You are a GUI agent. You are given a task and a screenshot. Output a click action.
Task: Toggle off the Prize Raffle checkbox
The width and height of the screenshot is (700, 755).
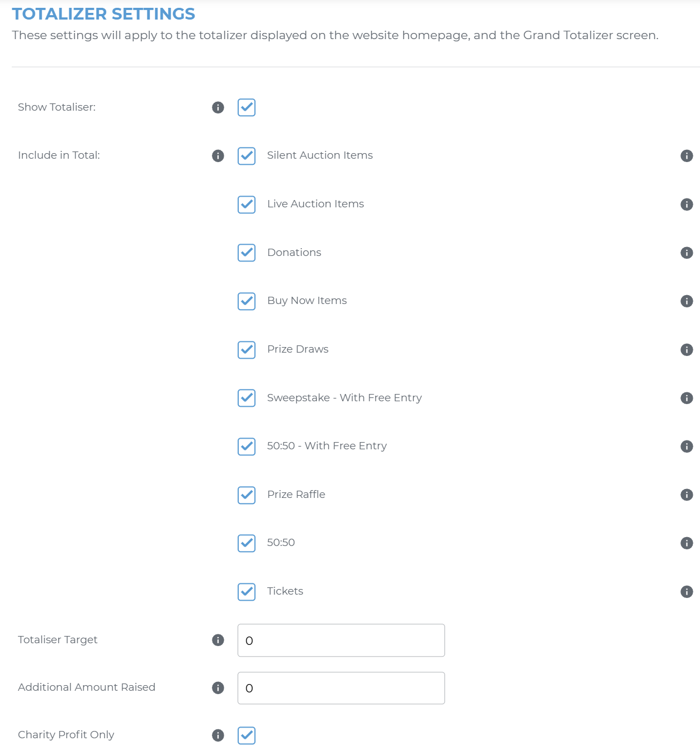pos(246,495)
